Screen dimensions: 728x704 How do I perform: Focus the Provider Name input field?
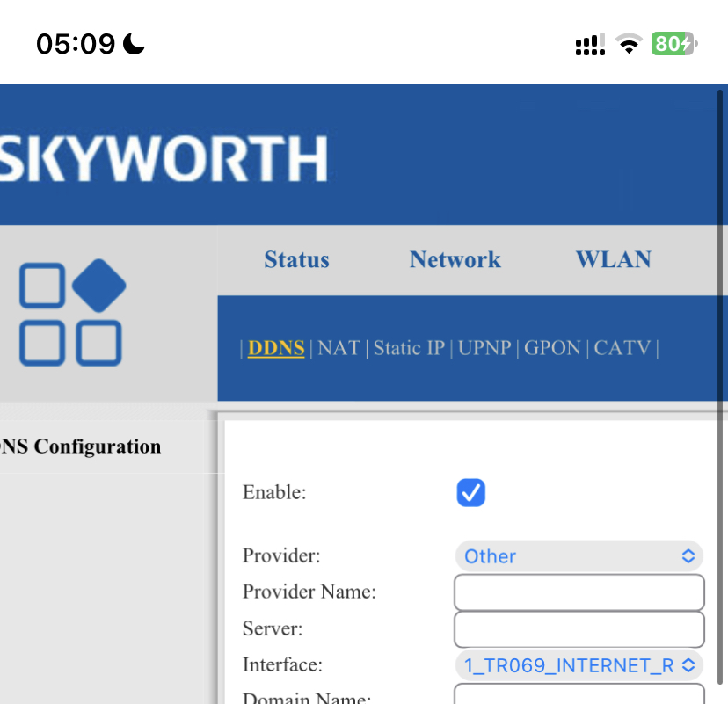(x=579, y=592)
